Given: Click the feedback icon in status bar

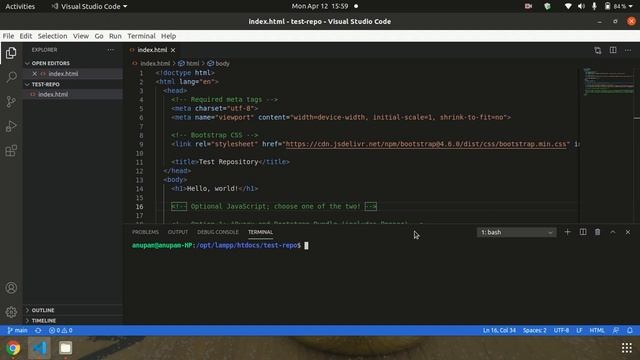Looking at the screenshot, I should coord(616,330).
